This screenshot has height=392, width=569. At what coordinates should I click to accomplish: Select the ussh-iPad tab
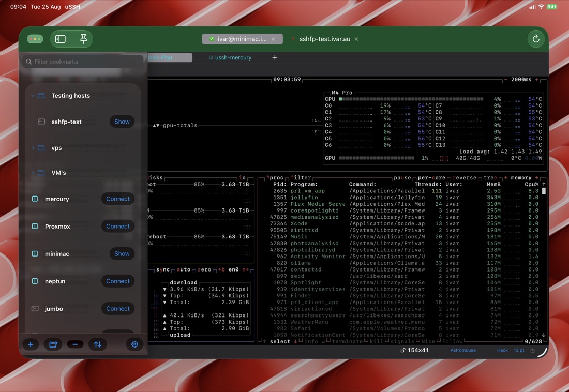170,57
